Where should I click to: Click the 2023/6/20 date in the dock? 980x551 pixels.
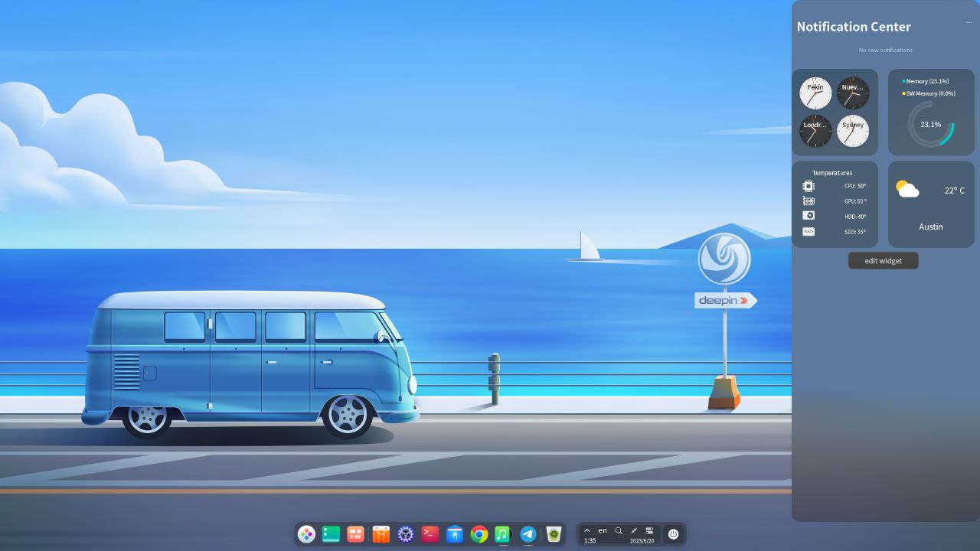pyautogui.click(x=642, y=541)
